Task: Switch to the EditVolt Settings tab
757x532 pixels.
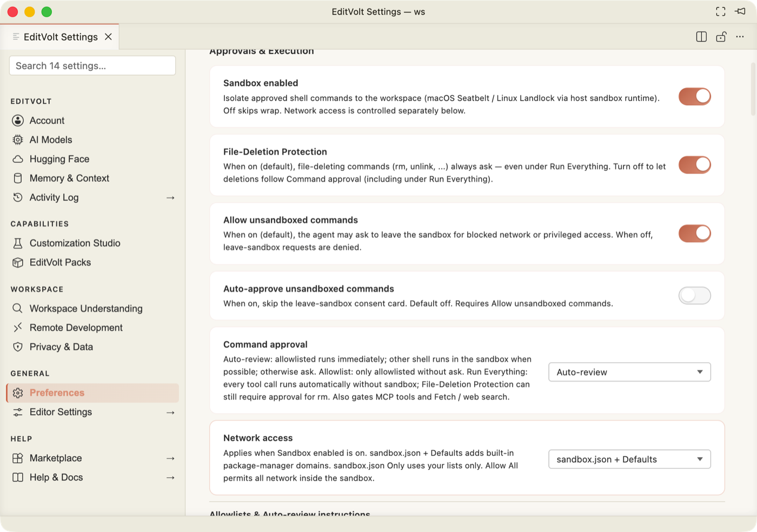Action: [59, 37]
